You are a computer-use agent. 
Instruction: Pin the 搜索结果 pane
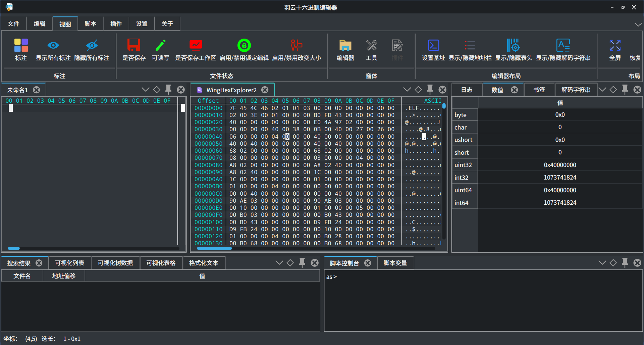(302, 262)
